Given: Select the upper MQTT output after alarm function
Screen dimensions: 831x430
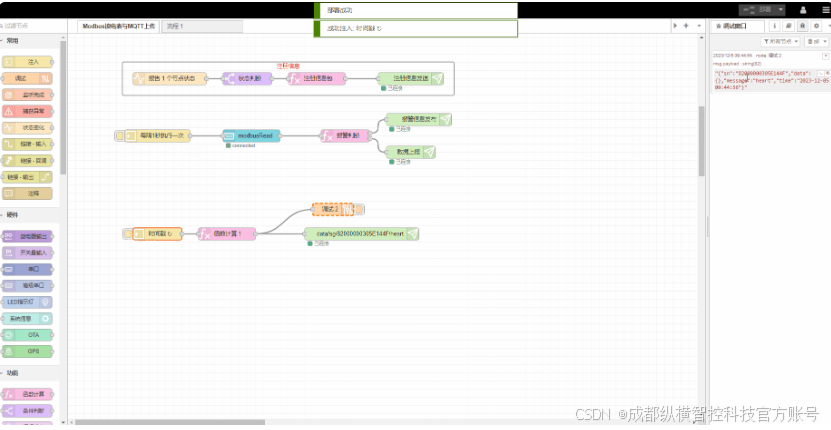Looking at the screenshot, I should tap(419, 119).
